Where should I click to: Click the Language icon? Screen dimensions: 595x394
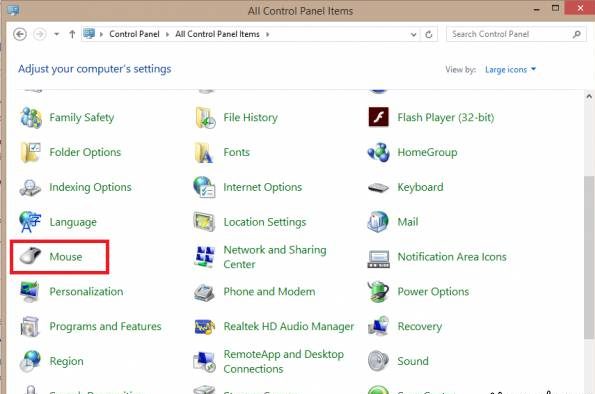[30, 222]
